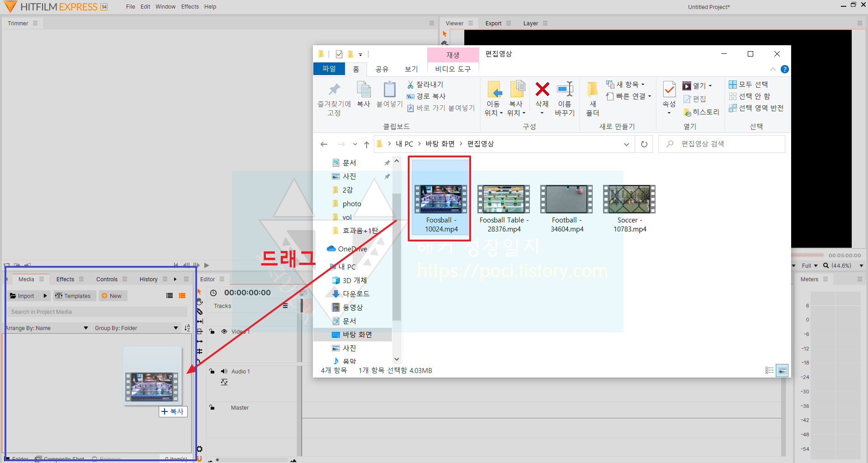Switch to Controls panel tab
Image resolution: width=868 pixels, height=463 pixels.
tap(107, 279)
